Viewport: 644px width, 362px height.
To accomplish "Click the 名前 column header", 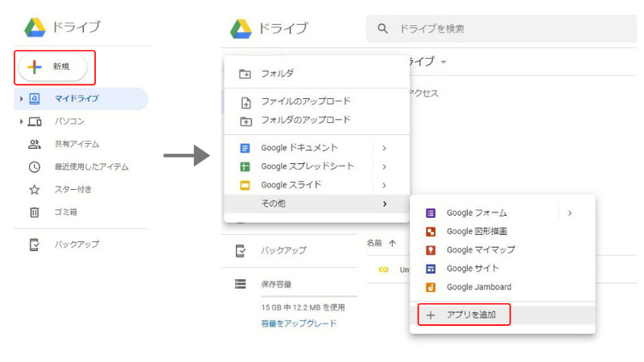I will click(x=374, y=244).
